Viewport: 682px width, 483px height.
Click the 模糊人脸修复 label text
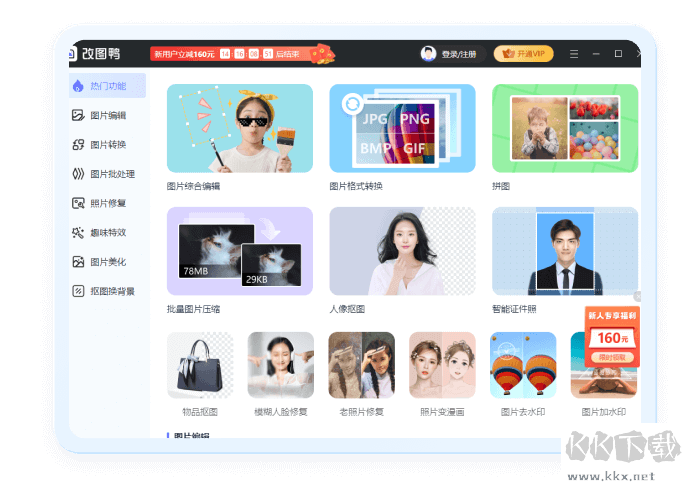click(x=281, y=412)
